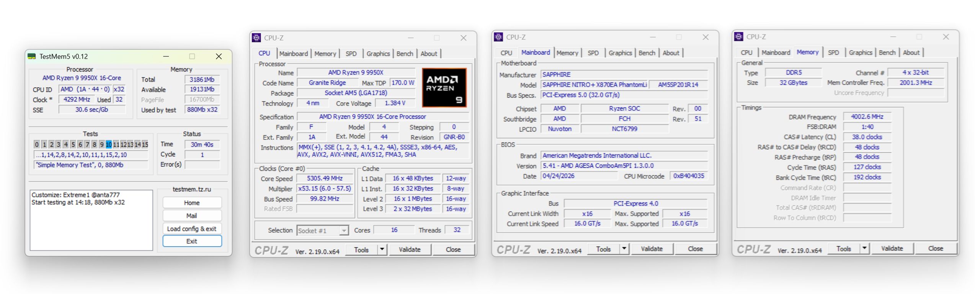Click the CPU-Z icon in the Mainboard tab window

pos(498,37)
